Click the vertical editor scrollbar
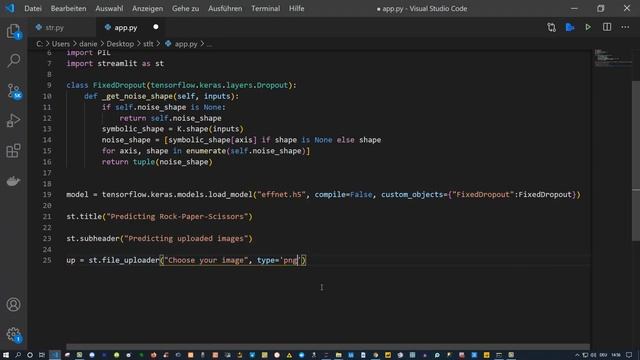Screen dimensions: 640x360 coord(636,161)
